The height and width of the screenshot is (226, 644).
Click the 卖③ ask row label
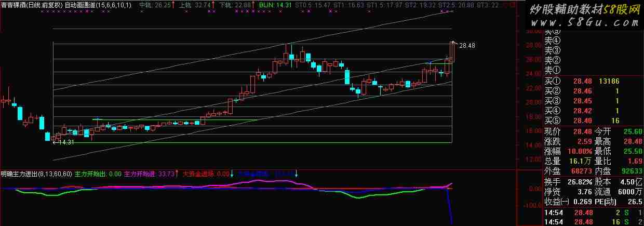[x=553, y=50]
